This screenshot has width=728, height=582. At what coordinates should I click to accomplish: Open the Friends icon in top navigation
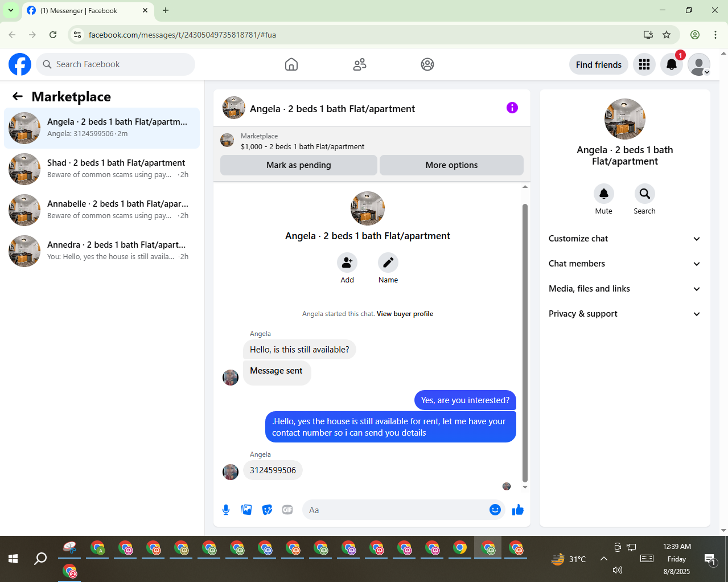pyautogui.click(x=360, y=64)
